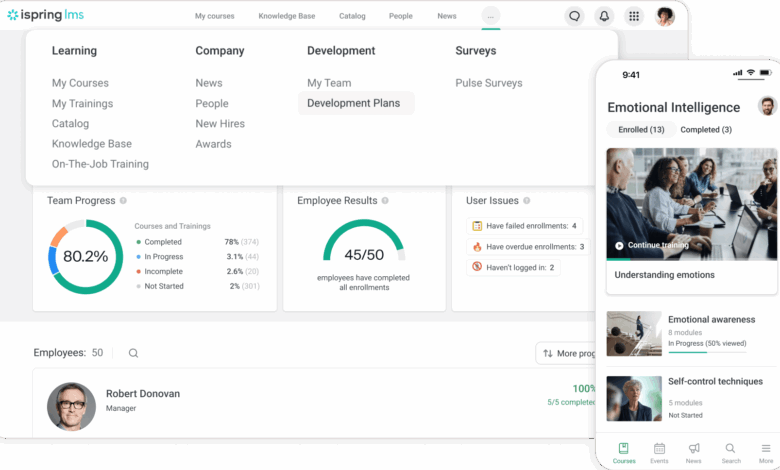Select People under Company
Screen dimensions: 780x470
point(212,103)
